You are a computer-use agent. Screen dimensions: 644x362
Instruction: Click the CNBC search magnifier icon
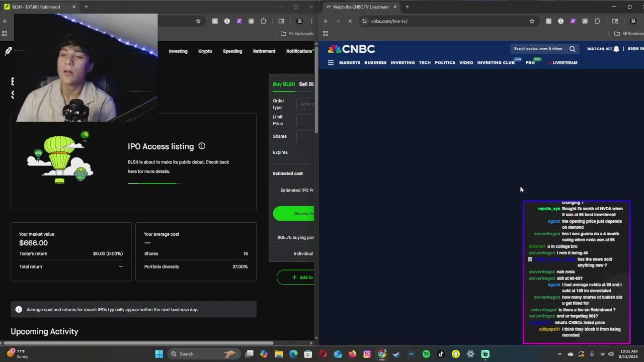[572, 49]
